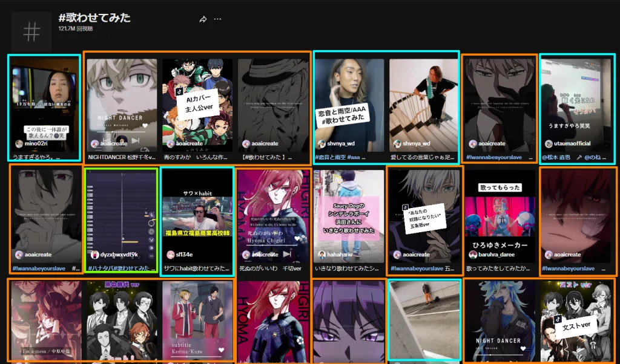
Task: Click caption NIGHTDANCER 松野千冬v...
Action: click(x=121, y=157)
